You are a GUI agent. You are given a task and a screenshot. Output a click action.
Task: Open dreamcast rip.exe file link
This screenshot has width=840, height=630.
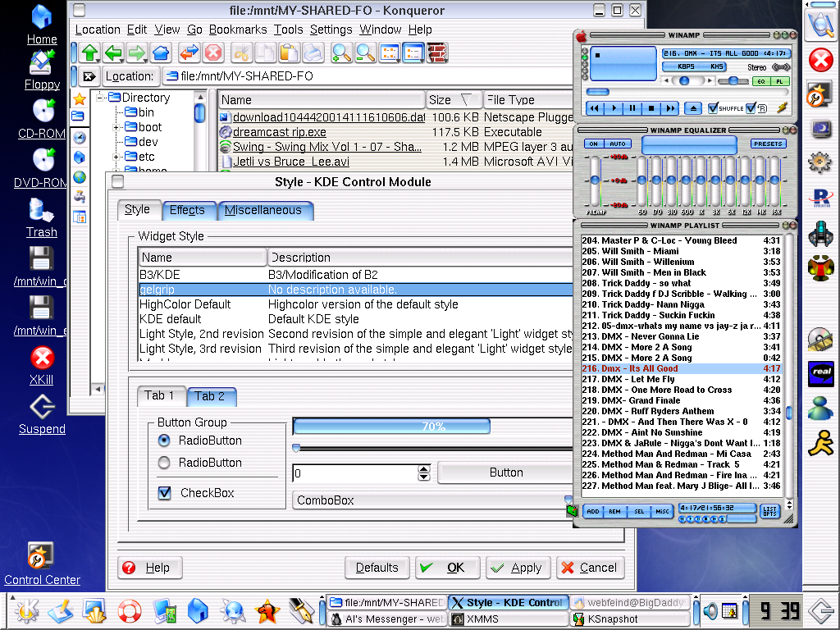(x=280, y=132)
